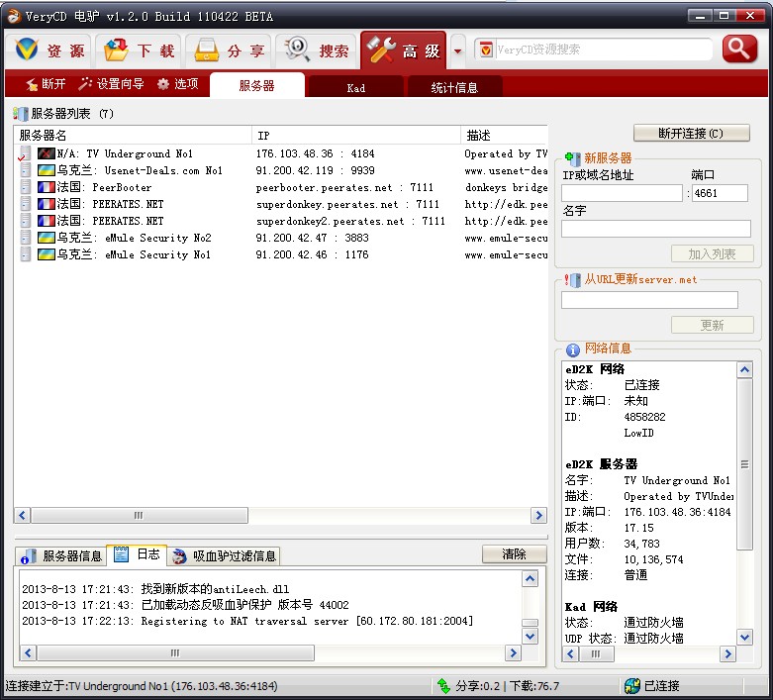This screenshot has height=700, width=773.
Task: Switch to the 下载 download tab
Action: pyautogui.click(x=139, y=50)
